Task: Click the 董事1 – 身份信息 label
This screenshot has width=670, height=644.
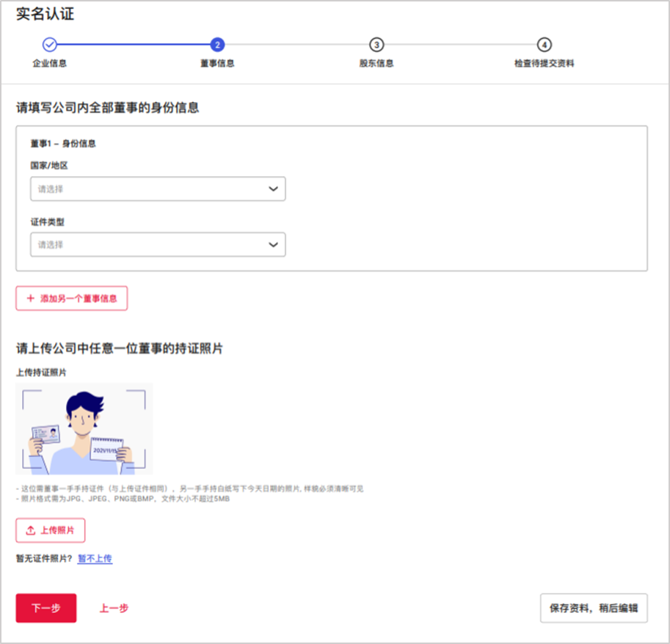Action: (x=63, y=144)
